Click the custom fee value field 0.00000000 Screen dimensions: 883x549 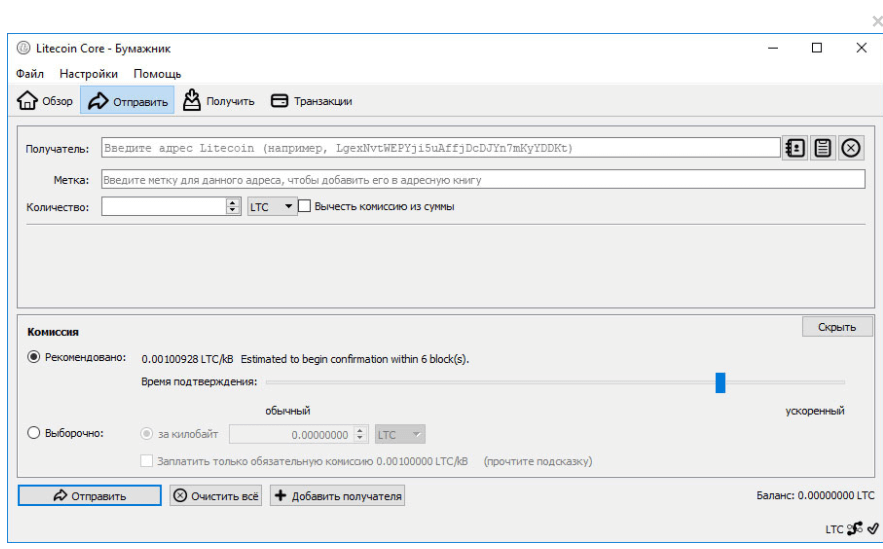292,435
